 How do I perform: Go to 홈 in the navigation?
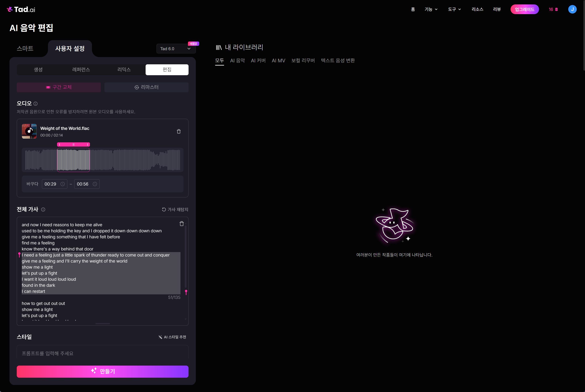click(413, 9)
